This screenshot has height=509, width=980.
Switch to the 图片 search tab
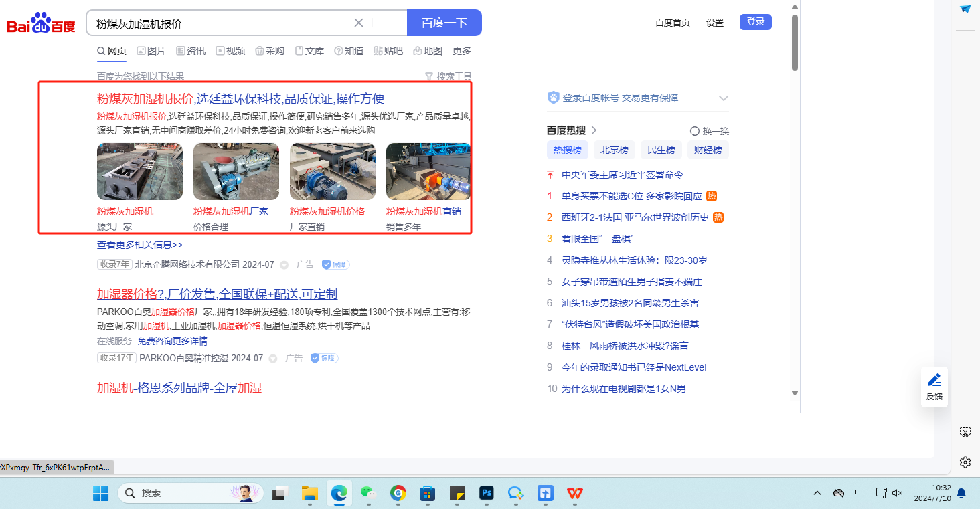[151, 51]
